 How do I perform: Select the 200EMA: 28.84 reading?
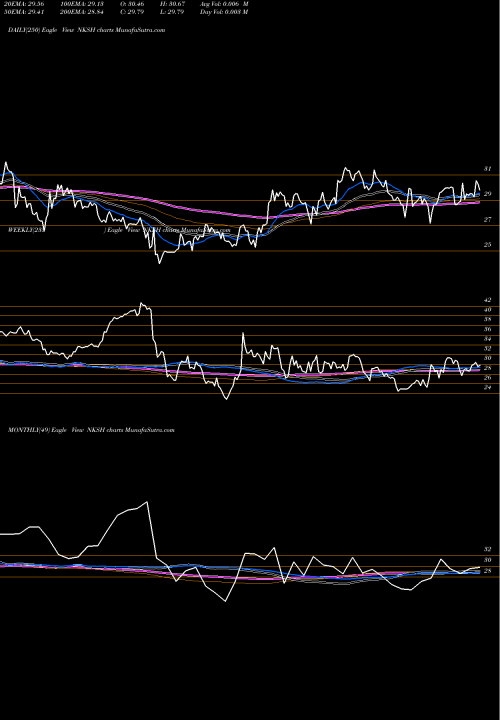click(80, 12)
